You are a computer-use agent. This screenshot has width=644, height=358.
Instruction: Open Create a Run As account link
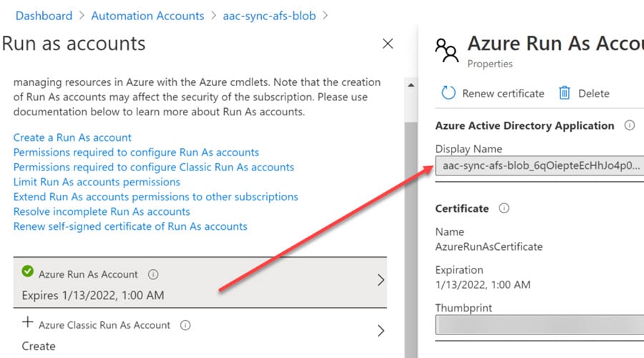[72, 137]
